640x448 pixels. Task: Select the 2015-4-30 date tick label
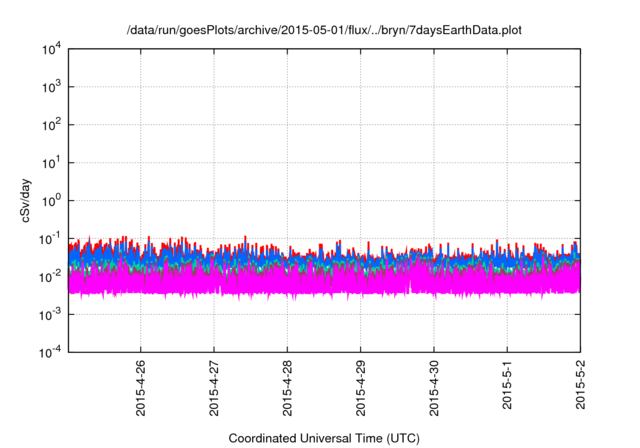point(434,388)
